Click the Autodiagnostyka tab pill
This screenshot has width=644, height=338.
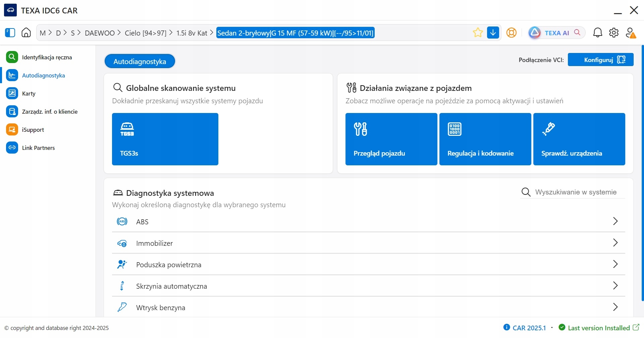140,61
